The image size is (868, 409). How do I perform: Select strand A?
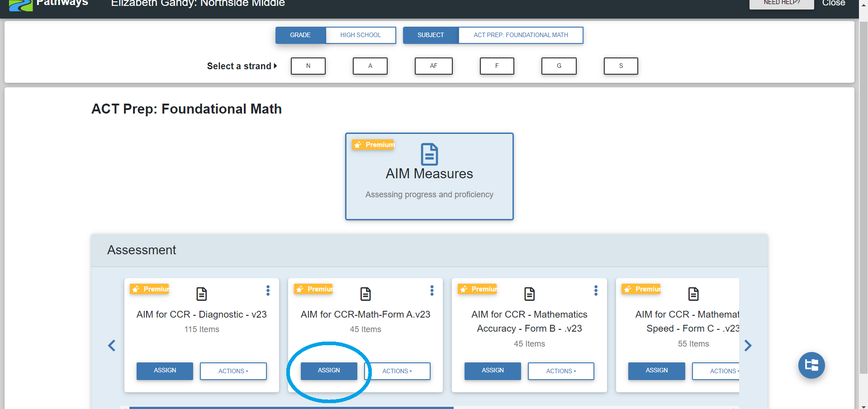click(x=370, y=66)
